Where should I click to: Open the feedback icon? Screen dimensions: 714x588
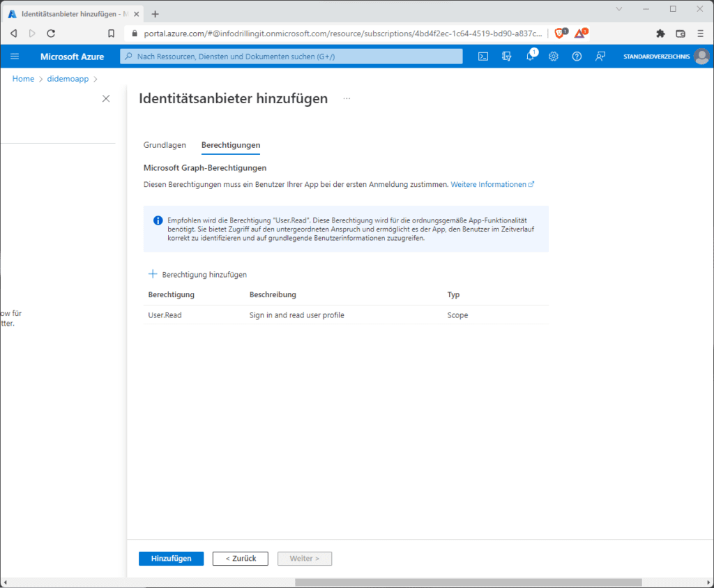[x=600, y=56]
